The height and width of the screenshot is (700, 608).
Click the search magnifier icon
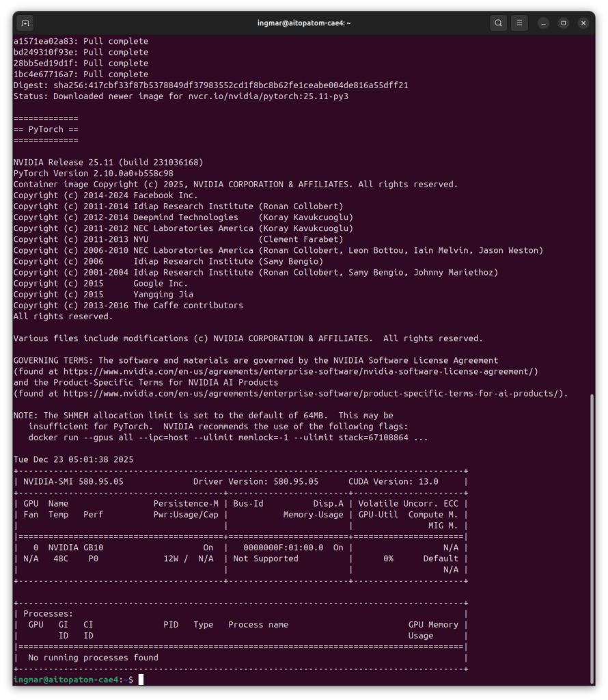click(499, 23)
